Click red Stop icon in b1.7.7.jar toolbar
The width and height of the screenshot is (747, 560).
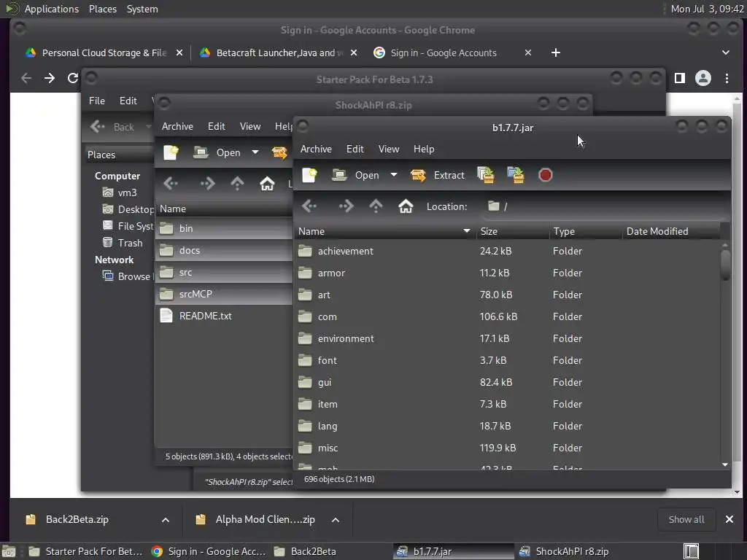546,175
